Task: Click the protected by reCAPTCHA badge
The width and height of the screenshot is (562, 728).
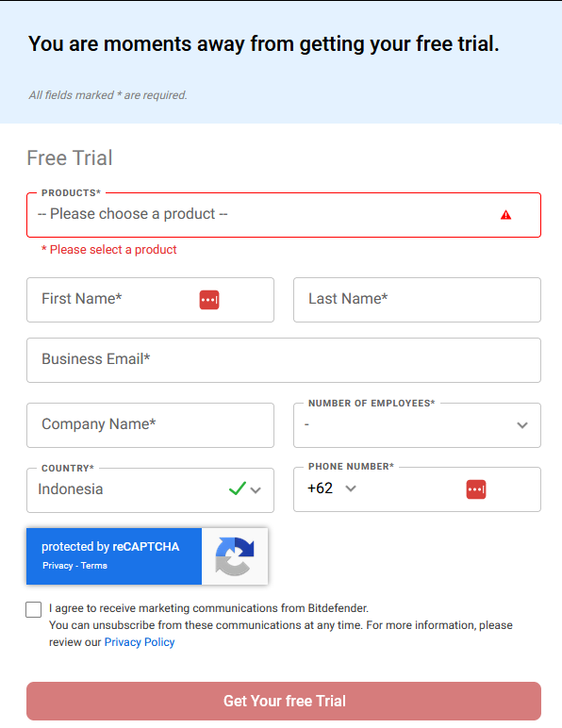Action: pyautogui.click(x=147, y=556)
